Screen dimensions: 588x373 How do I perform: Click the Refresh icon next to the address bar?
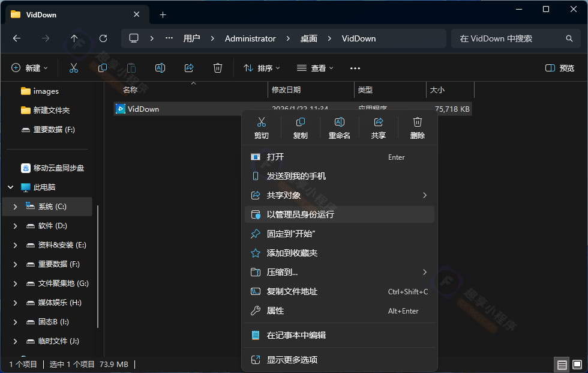(102, 38)
